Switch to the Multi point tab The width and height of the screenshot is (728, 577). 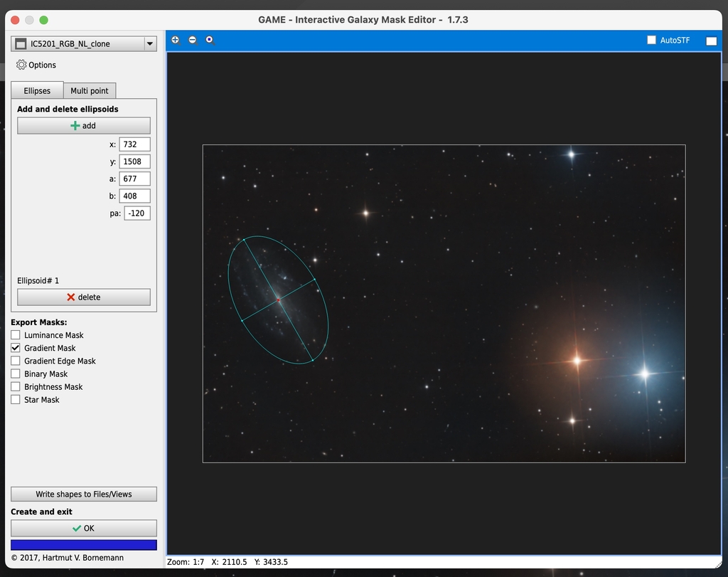click(90, 90)
